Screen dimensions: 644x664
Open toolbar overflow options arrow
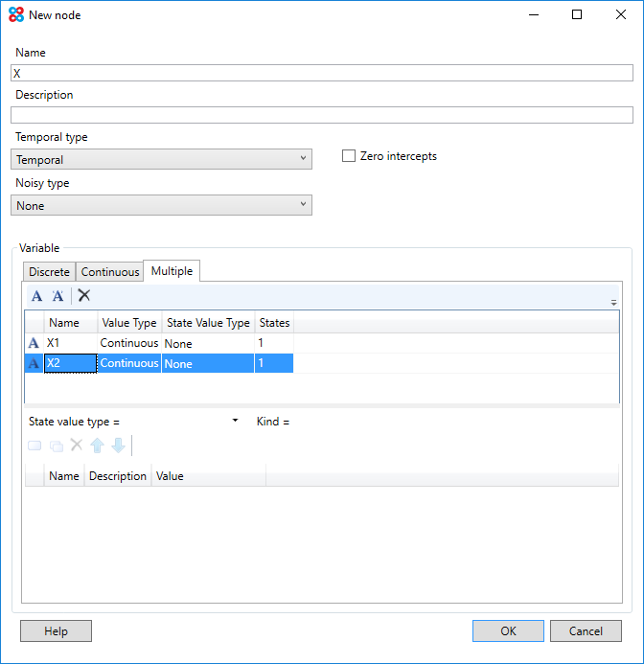(613, 303)
